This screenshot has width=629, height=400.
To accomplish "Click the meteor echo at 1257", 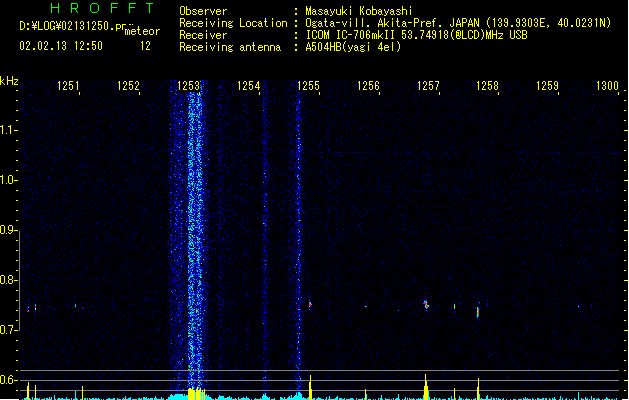I will [x=426, y=306].
